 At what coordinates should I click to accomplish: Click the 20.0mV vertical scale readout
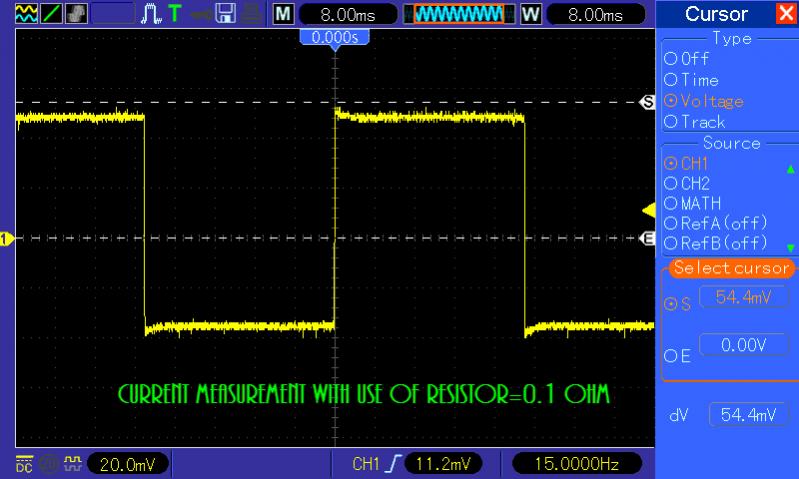(127, 464)
